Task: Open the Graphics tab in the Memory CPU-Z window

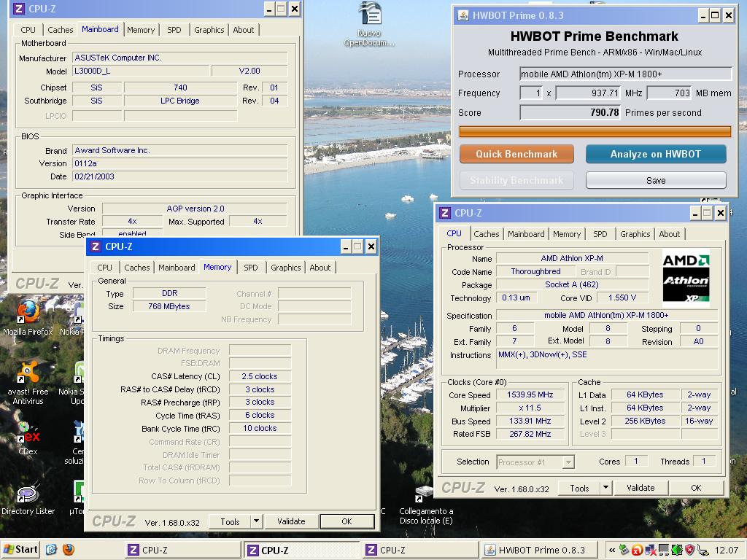Action: point(285,268)
